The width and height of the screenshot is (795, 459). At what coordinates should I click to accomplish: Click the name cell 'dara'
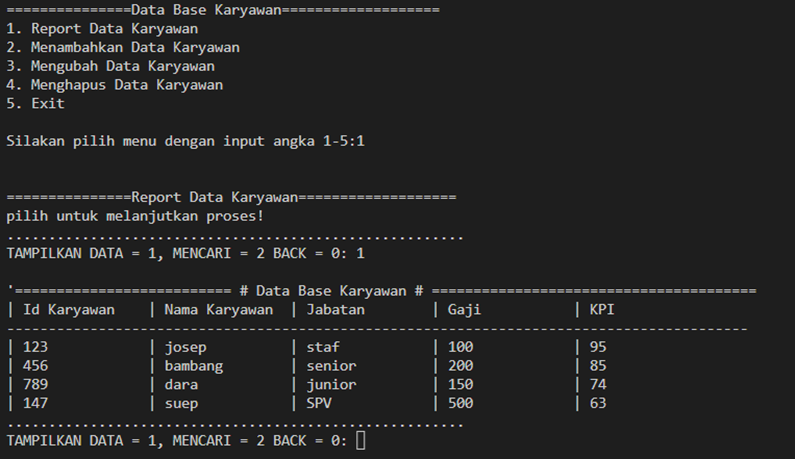point(181,384)
